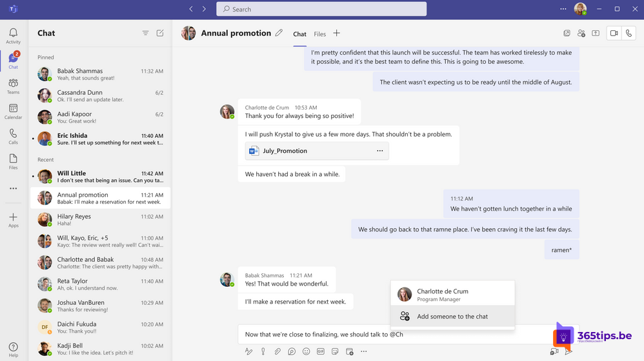Open Settings and more menu
This screenshot has height=361, width=644.
563,9
